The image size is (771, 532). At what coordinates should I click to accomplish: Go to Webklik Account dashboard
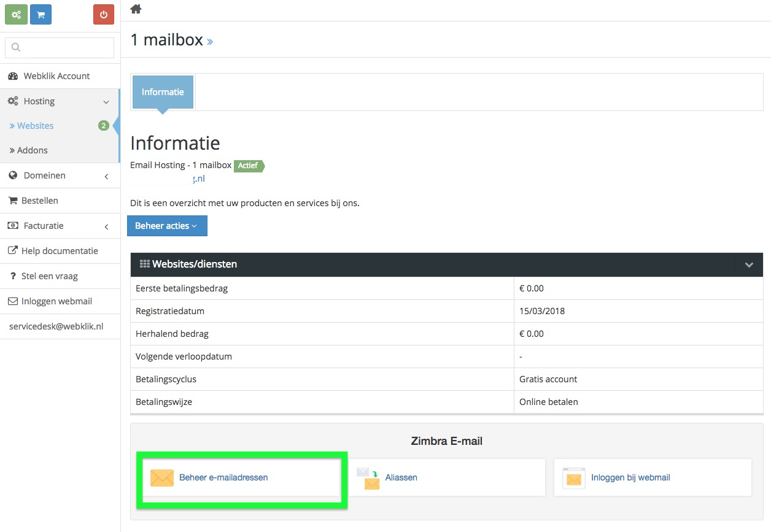coord(56,76)
